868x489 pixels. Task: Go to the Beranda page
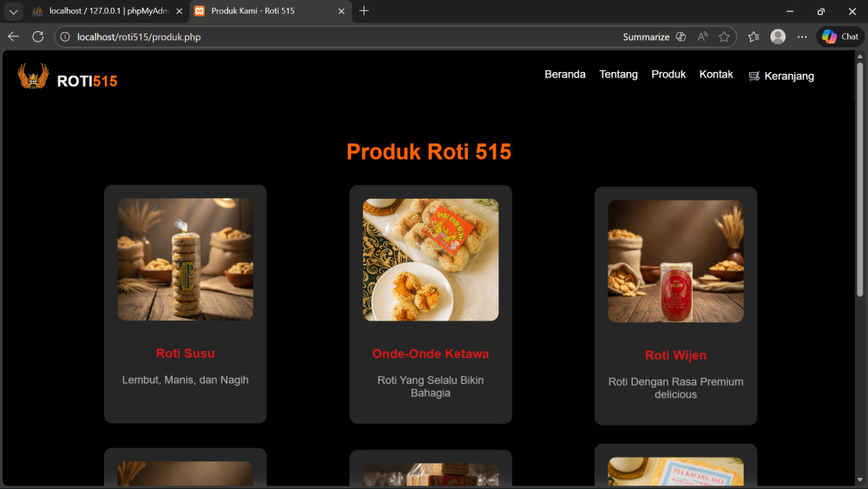point(564,75)
